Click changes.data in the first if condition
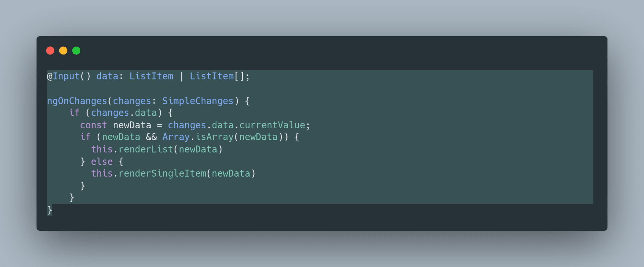The width and height of the screenshot is (644, 267). (x=124, y=113)
